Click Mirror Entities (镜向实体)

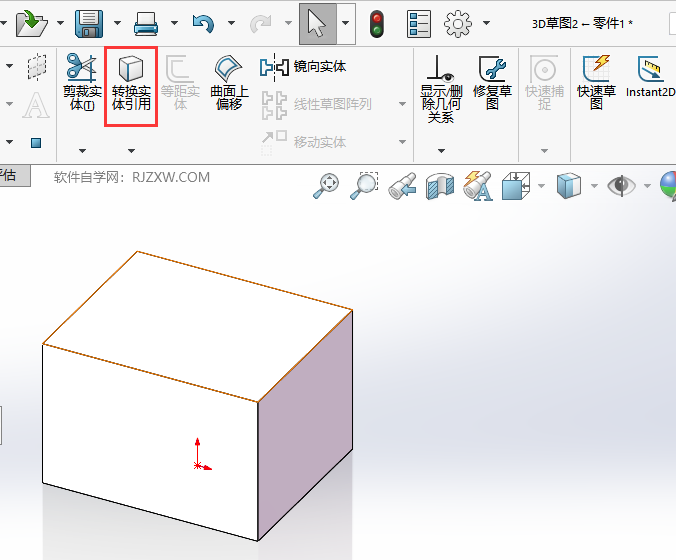coord(303,67)
